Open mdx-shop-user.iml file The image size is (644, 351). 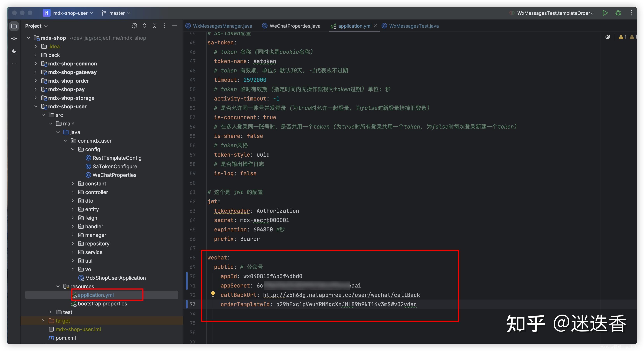click(x=78, y=329)
